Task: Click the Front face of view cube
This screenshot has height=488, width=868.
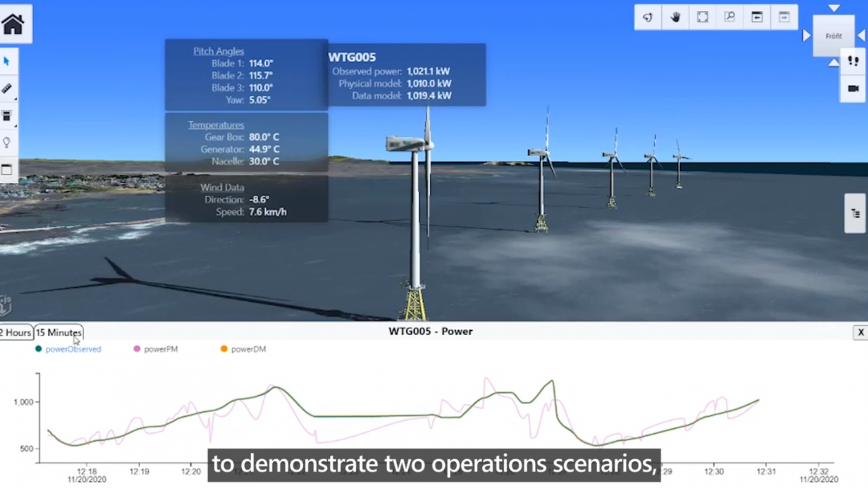Action: [834, 36]
